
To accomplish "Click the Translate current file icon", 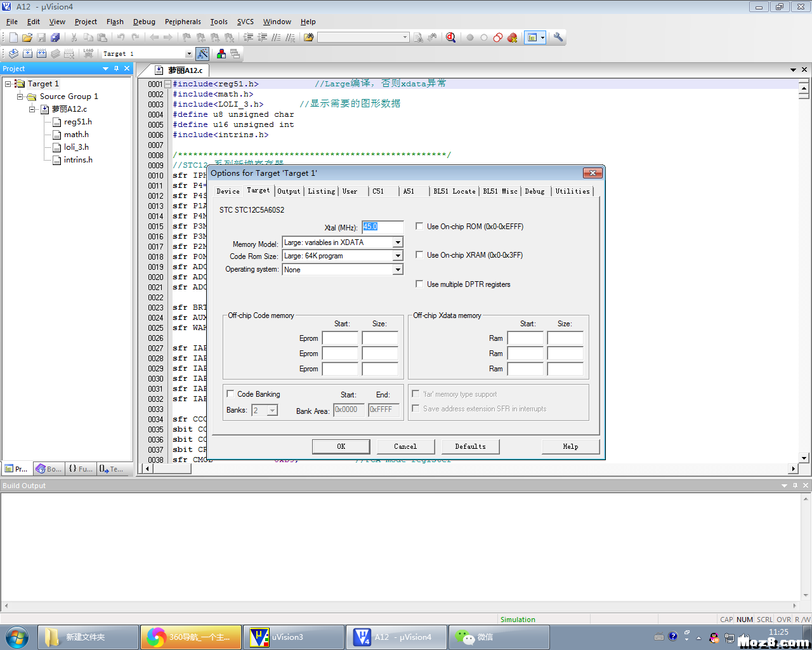I will tap(13, 54).
